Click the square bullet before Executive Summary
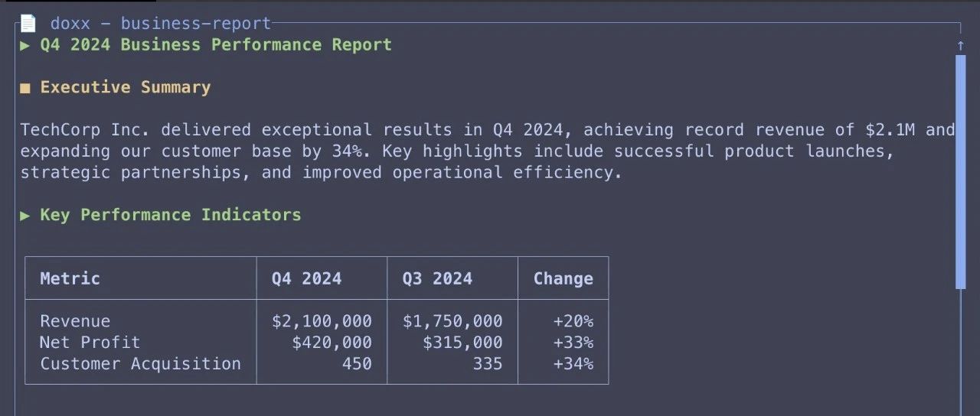The image size is (980, 416). (25, 88)
